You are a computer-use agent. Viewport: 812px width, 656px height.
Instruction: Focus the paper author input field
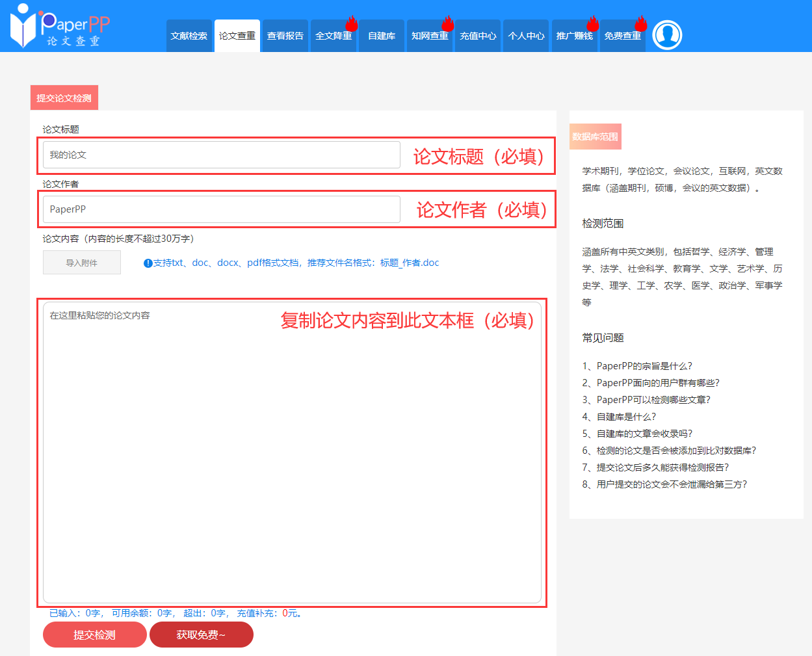coord(222,209)
